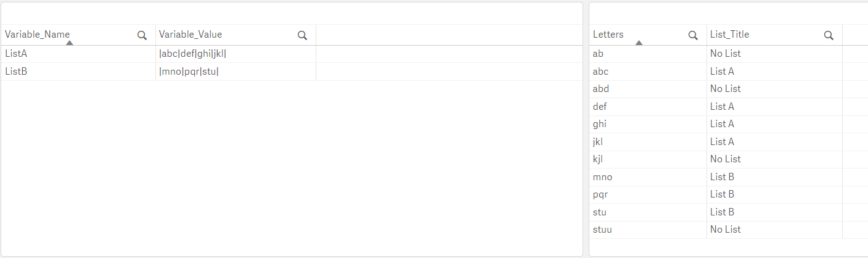Select the ListB variable row
The image size is (868, 258).
(x=16, y=72)
